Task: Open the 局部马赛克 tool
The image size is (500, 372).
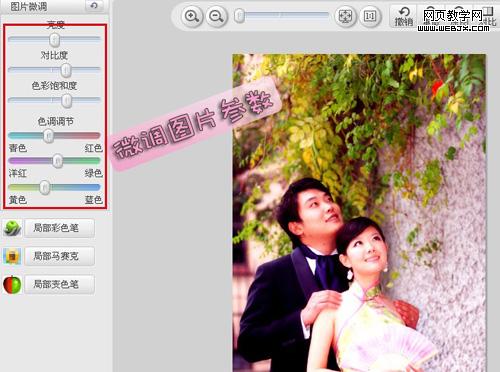Action: (59, 256)
